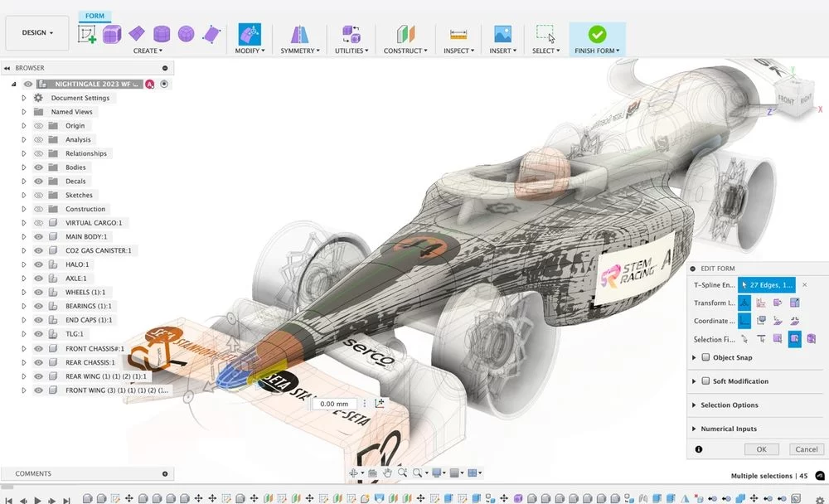This screenshot has height=504, width=829.
Task: Click the Finish Form green checkmark
Action: pyautogui.click(x=597, y=34)
